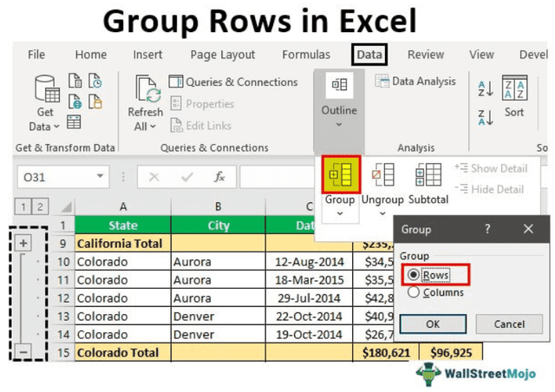The image size is (555, 392).
Task: Click the Ungroup icon
Action: point(382,175)
